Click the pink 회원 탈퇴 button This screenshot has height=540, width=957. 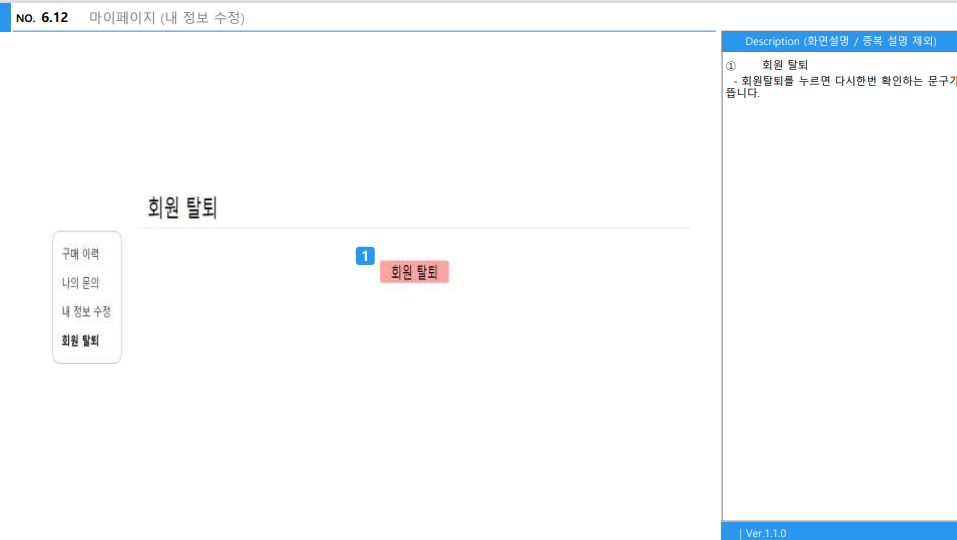[414, 272]
